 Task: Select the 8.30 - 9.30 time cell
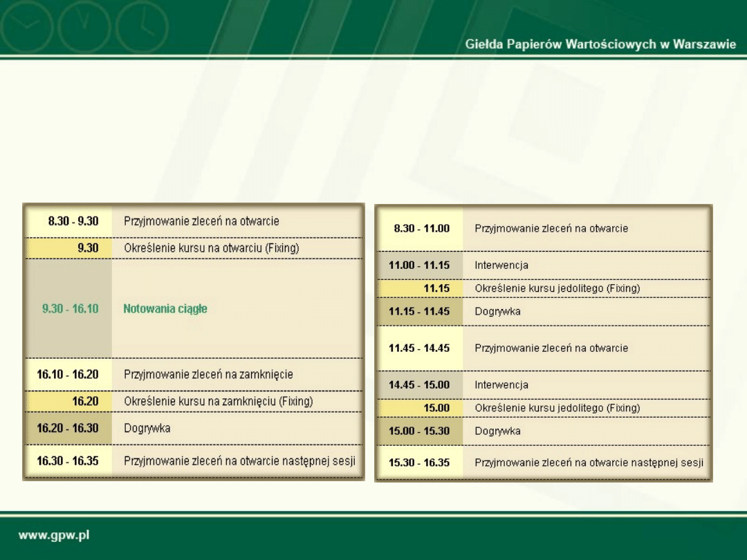tap(73, 221)
